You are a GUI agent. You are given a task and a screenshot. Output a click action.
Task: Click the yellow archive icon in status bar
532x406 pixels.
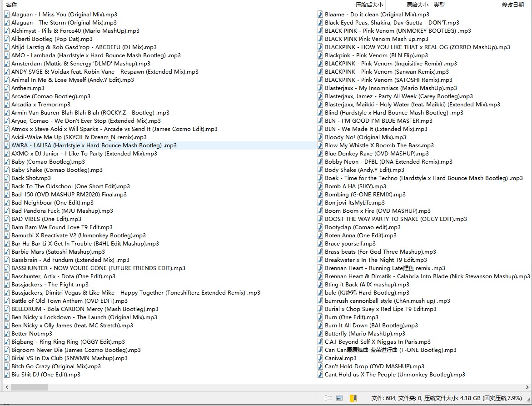[x=353, y=398]
